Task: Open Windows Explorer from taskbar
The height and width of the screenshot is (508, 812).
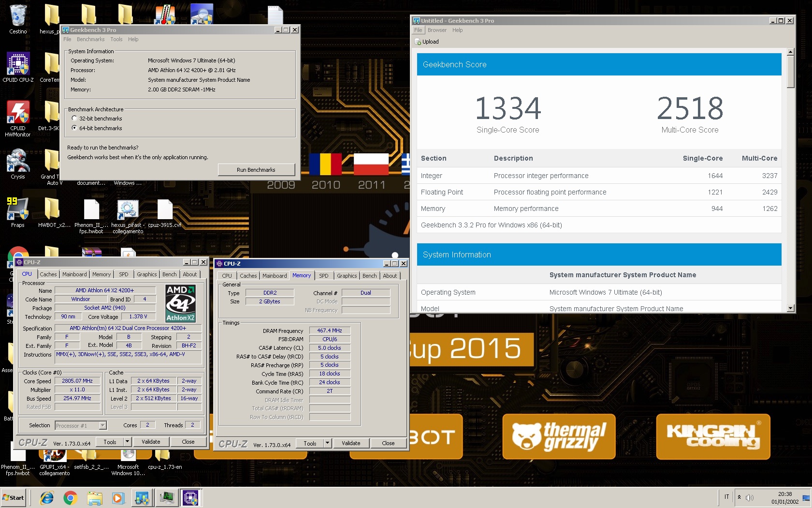Action: point(95,498)
